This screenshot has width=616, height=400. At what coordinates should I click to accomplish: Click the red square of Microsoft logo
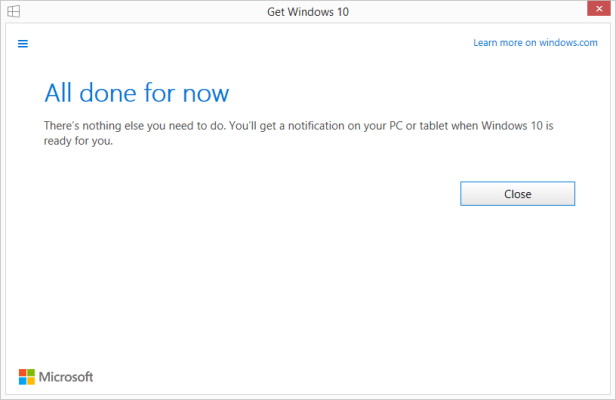23,373
